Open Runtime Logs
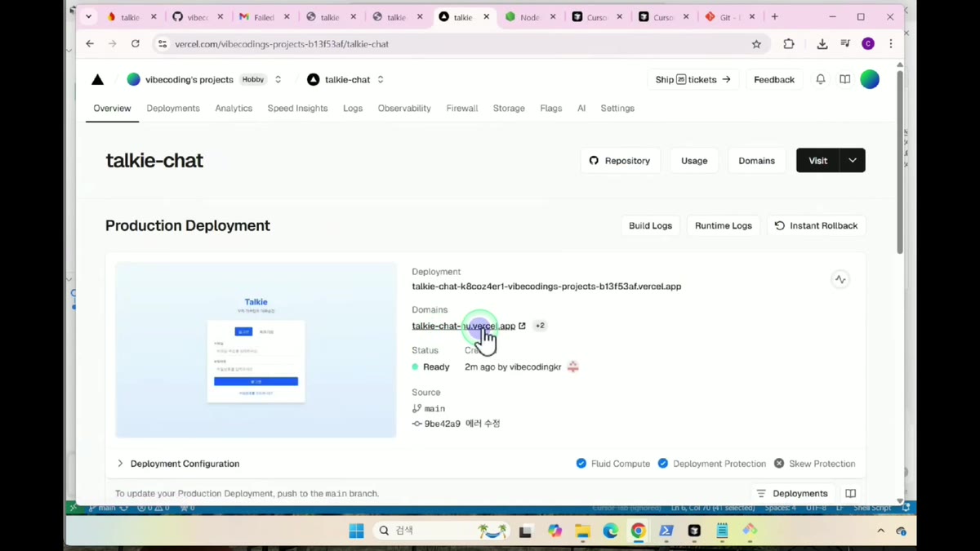Viewport: 980px width, 551px height. [724, 225]
